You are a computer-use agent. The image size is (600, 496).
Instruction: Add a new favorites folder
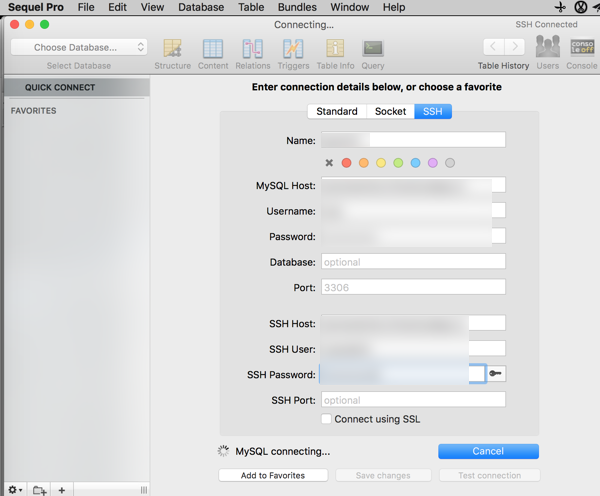point(39,490)
